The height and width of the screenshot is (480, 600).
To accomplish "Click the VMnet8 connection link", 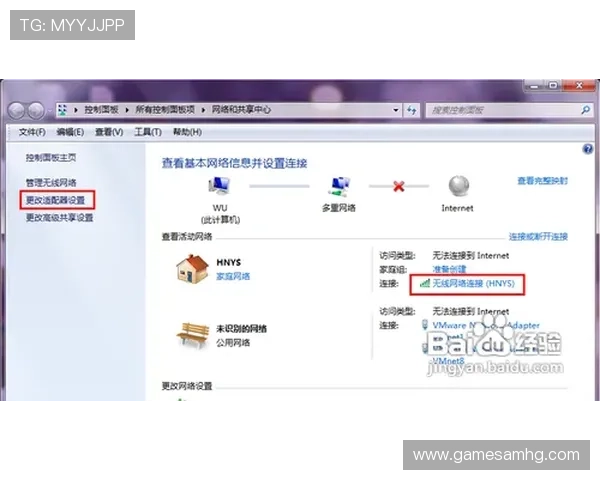I will click(x=448, y=361).
